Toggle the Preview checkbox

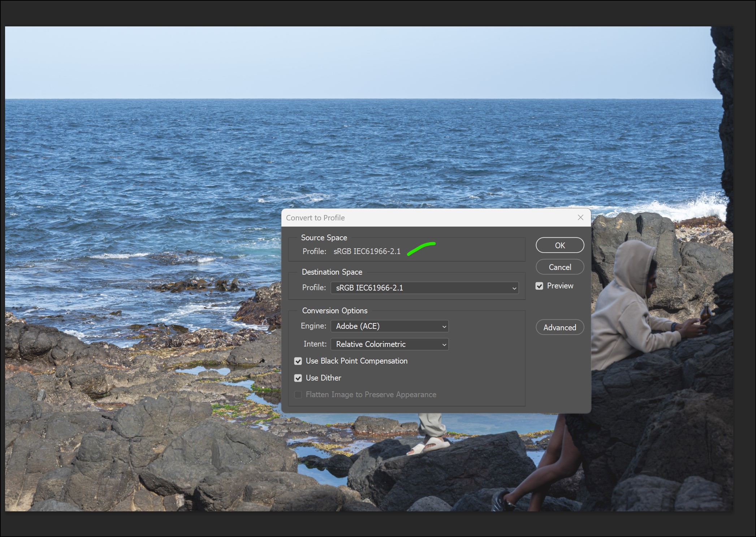click(x=539, y=286)
